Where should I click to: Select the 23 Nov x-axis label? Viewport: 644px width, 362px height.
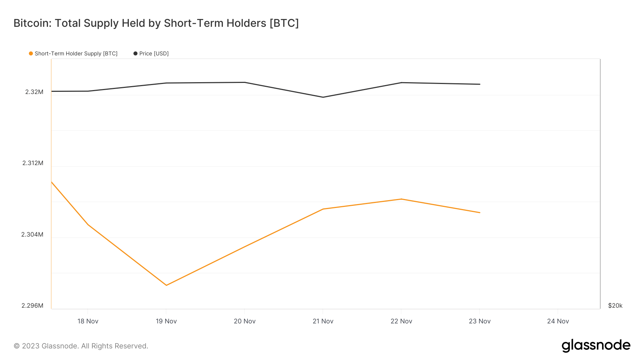tap(479, 321)
